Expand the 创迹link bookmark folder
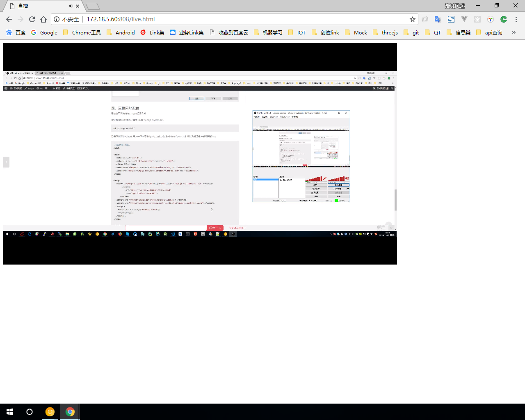 [x=325, y=32]
